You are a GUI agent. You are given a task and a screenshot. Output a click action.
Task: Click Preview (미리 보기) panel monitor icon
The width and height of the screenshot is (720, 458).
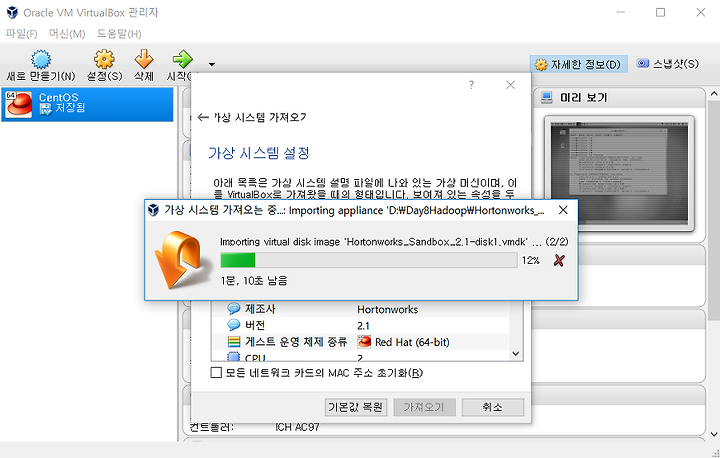(546, 97)
